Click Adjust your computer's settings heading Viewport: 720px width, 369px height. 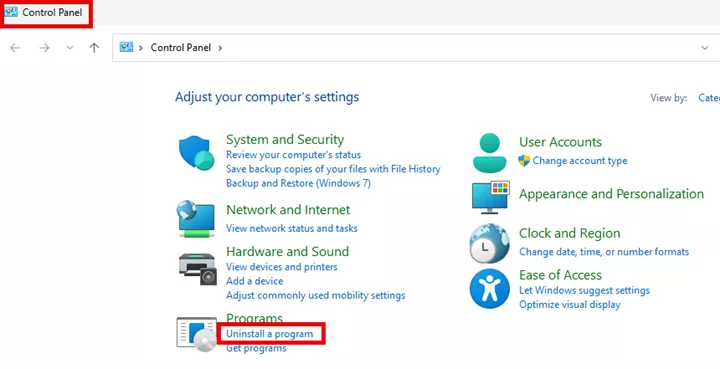click(x=267, y=97)
